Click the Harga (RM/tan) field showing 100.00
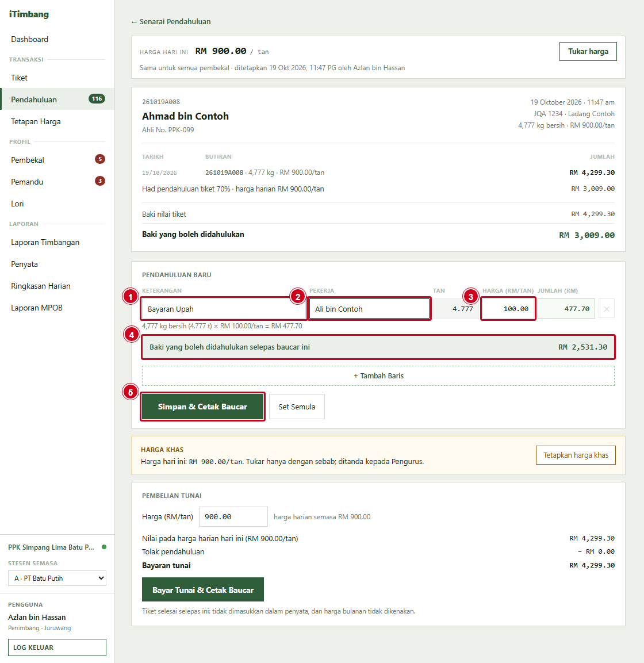Viewport: 644px width, 663px height. coord(508,309)
